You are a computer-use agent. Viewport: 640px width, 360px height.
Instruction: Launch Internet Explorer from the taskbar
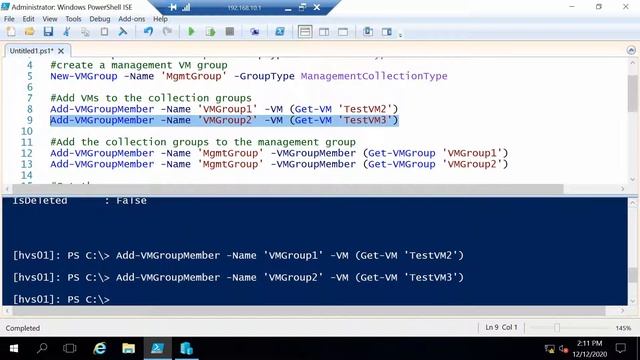pos(99,349)
